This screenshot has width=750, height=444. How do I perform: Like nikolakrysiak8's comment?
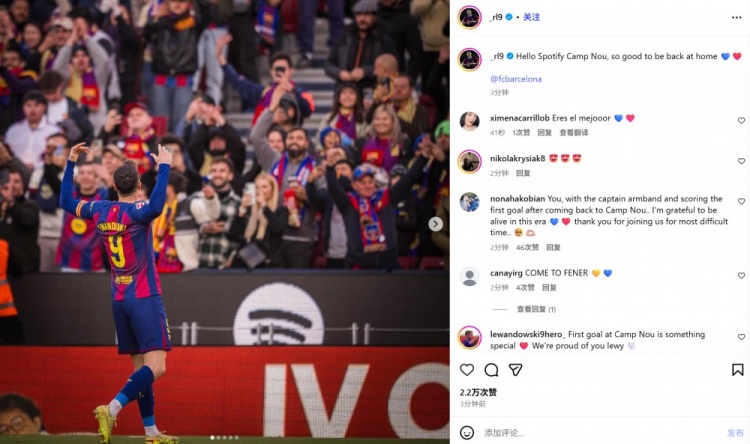[741, 161]
